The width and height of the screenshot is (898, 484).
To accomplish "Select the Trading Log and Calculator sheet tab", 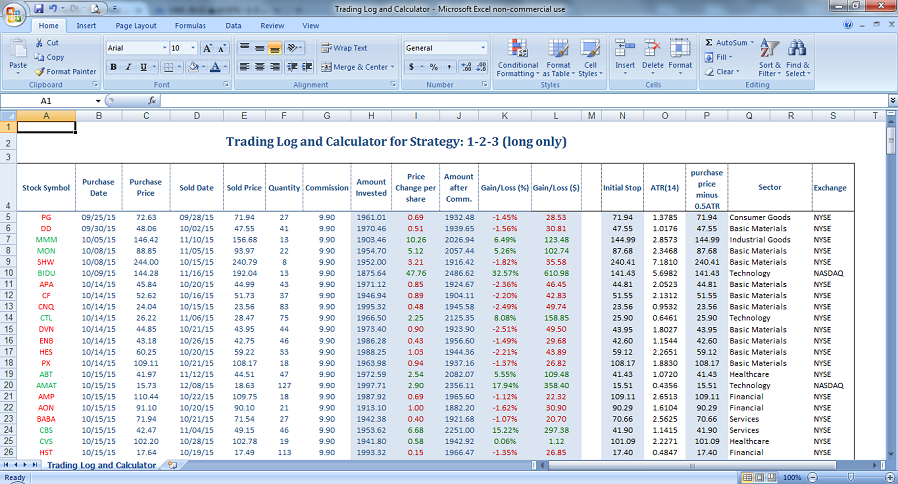I will click(x=101, y=465).
